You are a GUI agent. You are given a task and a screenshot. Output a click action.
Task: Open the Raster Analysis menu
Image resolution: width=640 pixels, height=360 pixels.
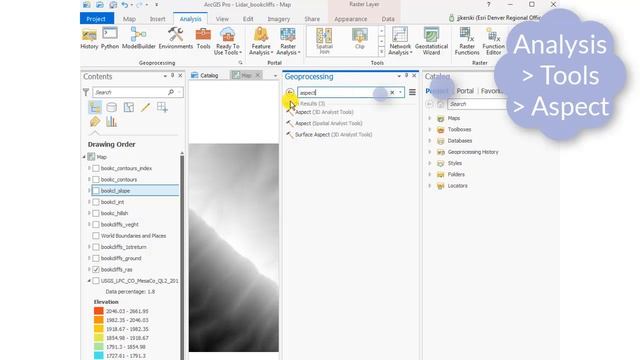coord(288,41)
